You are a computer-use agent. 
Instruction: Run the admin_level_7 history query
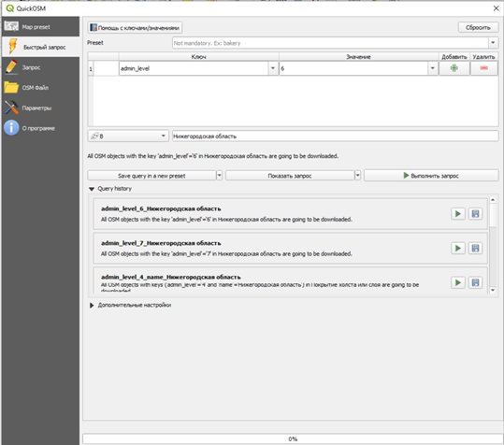(x=458, y=248)
